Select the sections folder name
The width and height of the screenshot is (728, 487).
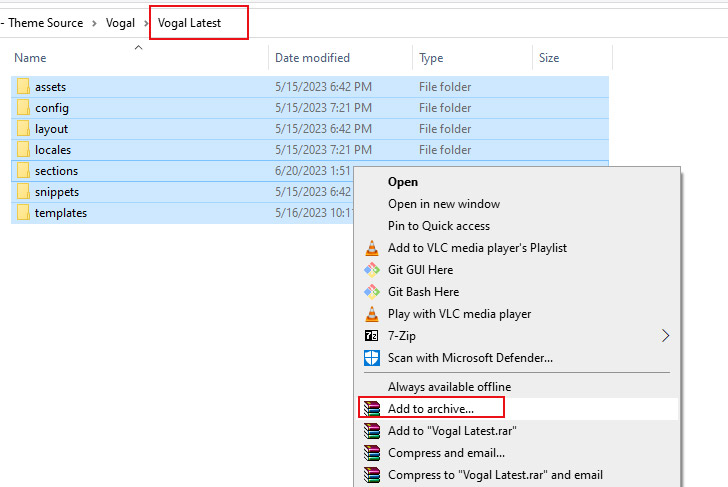pos(57,171)
